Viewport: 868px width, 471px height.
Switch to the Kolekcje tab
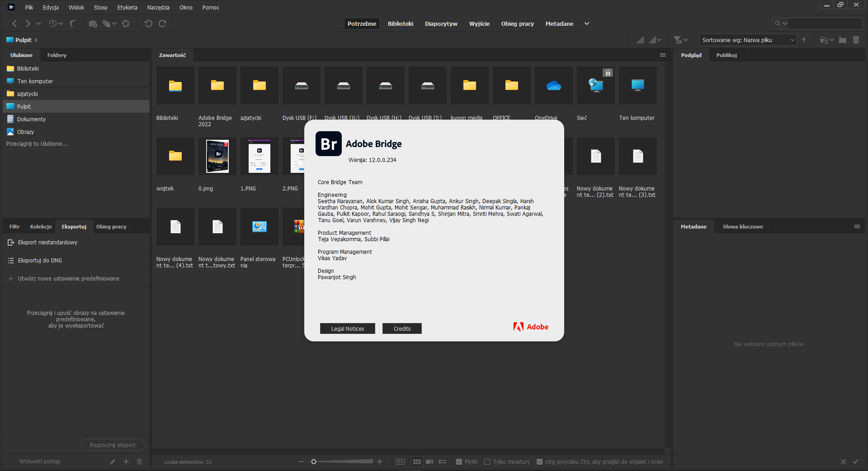(41, 227)
